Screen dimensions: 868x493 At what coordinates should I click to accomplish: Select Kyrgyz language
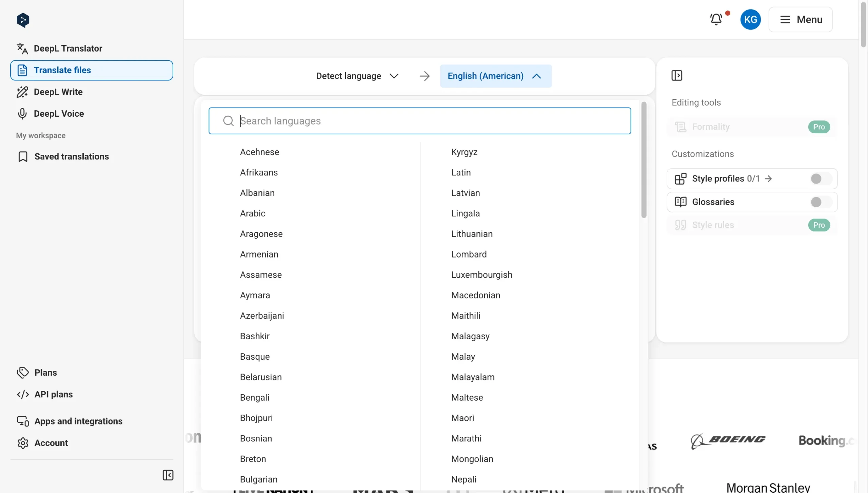pyautogui.click(x=464, y=152)
